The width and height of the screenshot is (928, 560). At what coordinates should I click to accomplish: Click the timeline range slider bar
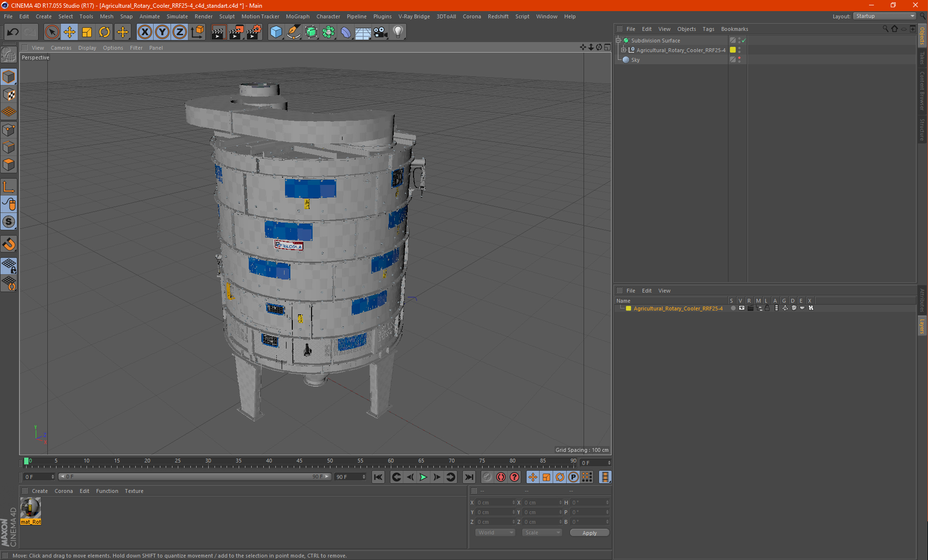click(x=195, y=476)
